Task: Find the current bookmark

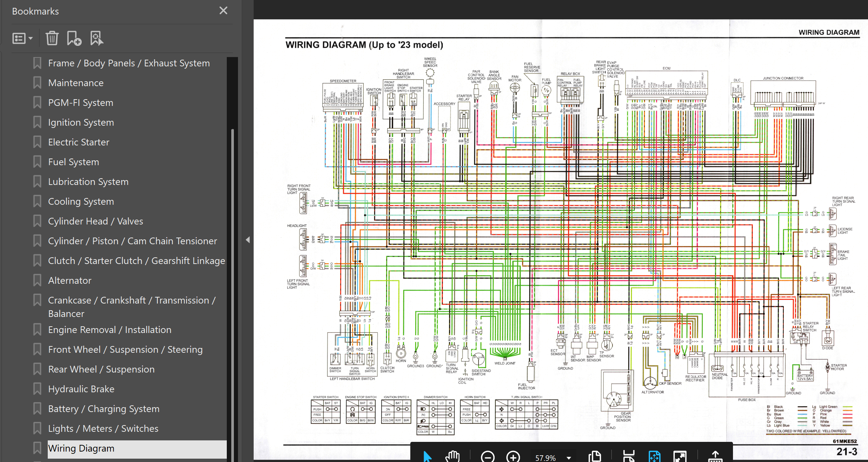Action: pos(97,38)
